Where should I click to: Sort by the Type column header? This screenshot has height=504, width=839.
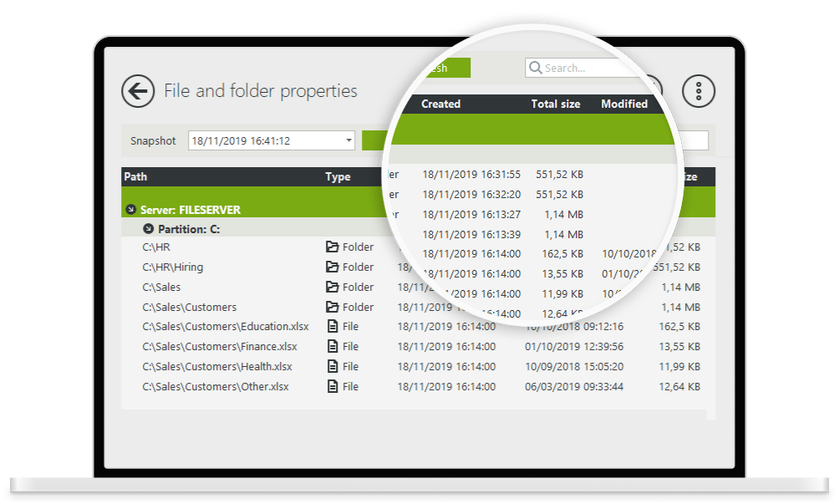(x=338, y=176)
